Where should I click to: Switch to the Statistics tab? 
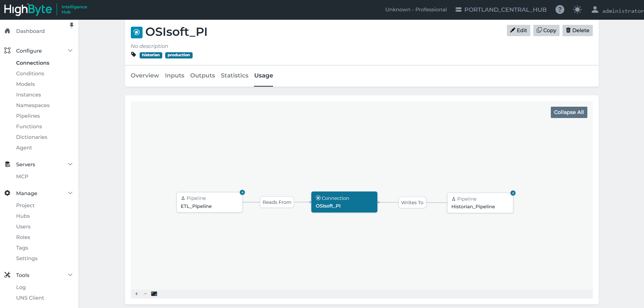(235, 75)
